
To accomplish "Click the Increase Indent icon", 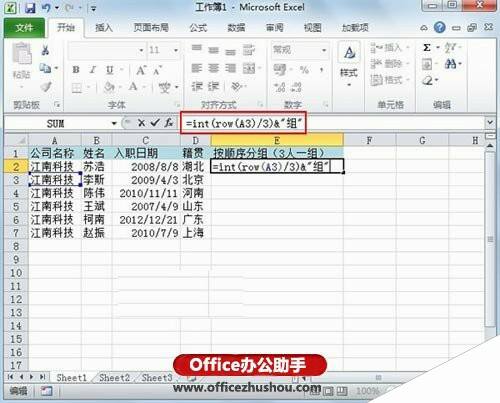I will (x=213, y=86).
